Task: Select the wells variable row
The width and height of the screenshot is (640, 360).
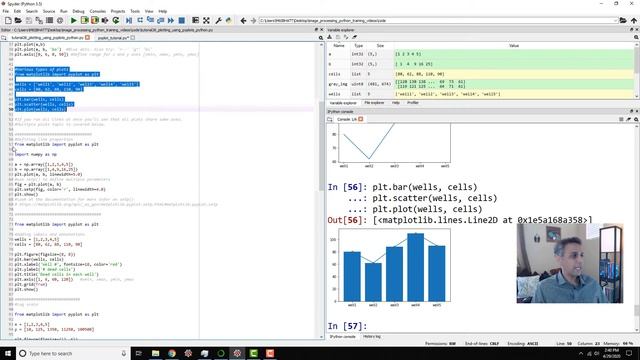Action: coord(480,94)
